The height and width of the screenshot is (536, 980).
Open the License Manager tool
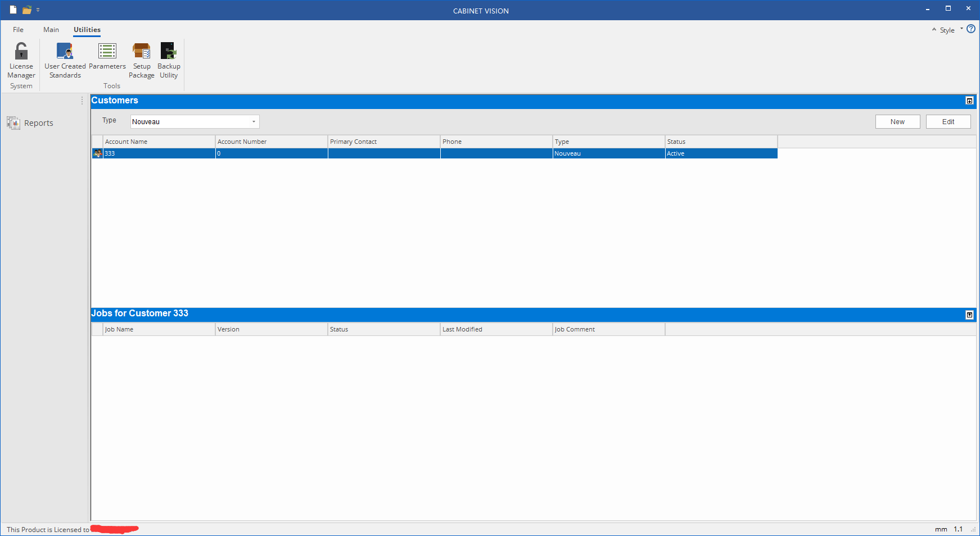21,61
